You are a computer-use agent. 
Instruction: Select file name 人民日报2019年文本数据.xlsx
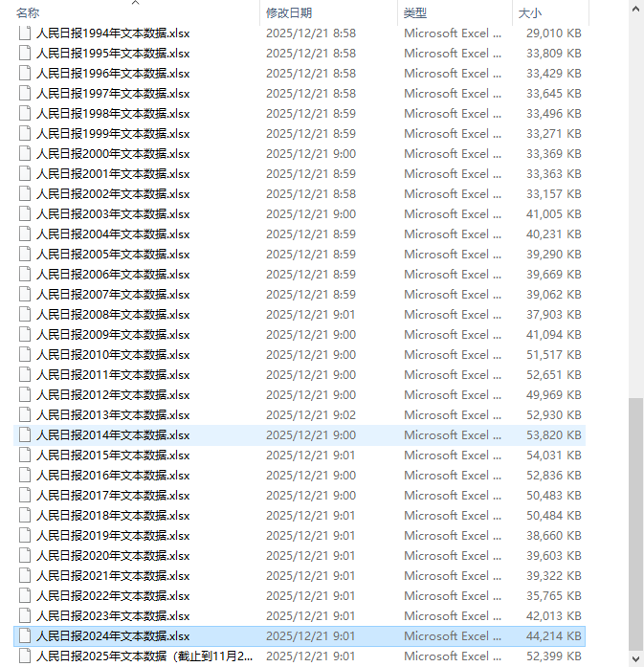113,536
